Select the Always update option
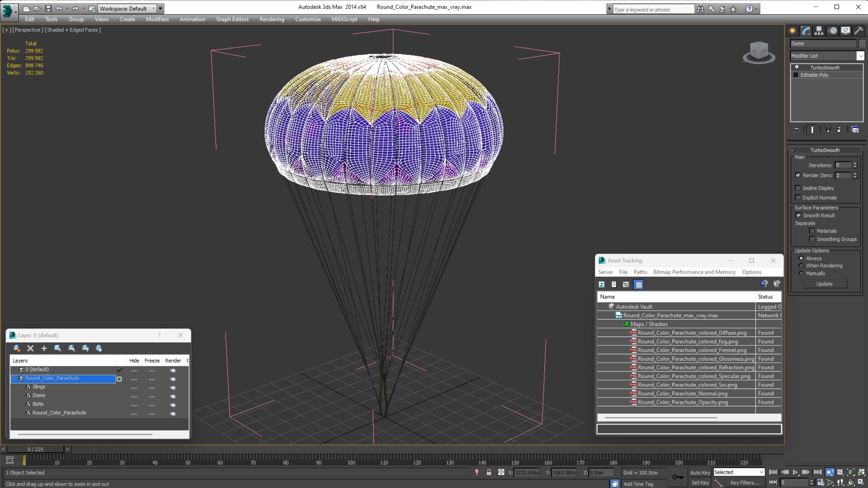The image size is (868, 488). pos(801,258)
